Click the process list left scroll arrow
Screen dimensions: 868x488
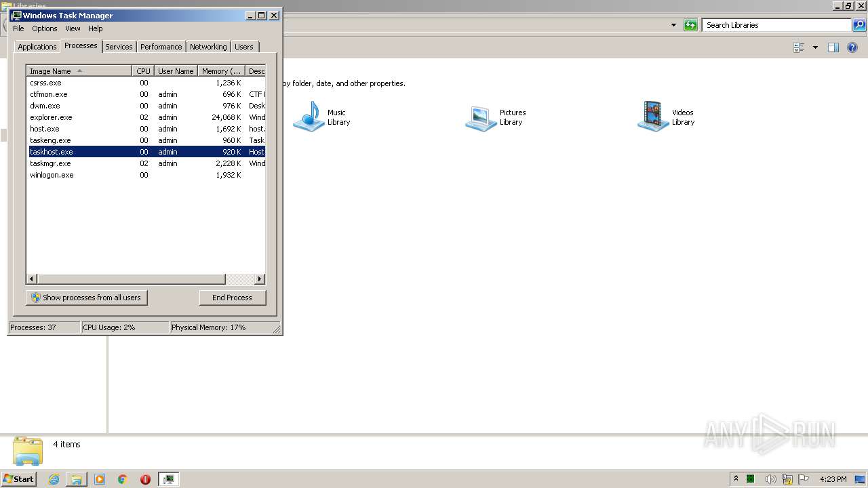32,279
